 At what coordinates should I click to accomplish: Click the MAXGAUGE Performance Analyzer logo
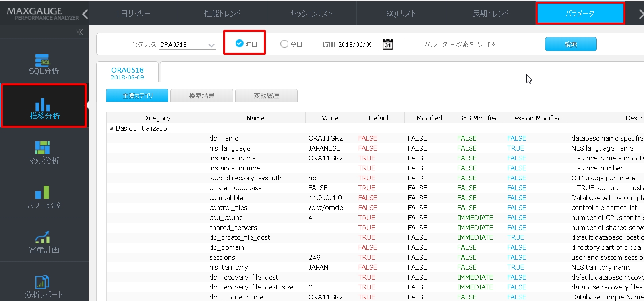[43, 14]
